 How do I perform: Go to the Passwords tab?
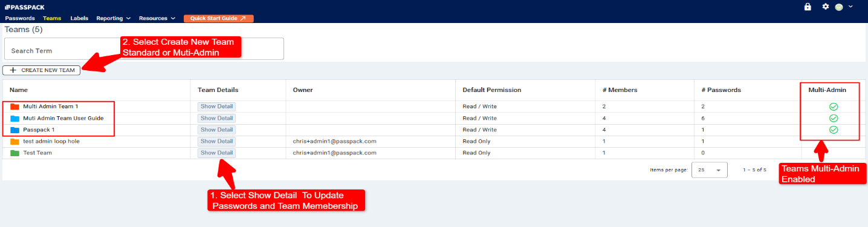coord(20,19)
